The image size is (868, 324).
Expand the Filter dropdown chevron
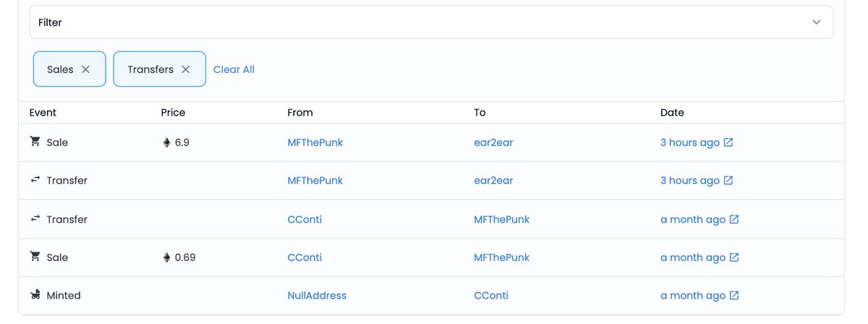817,22
